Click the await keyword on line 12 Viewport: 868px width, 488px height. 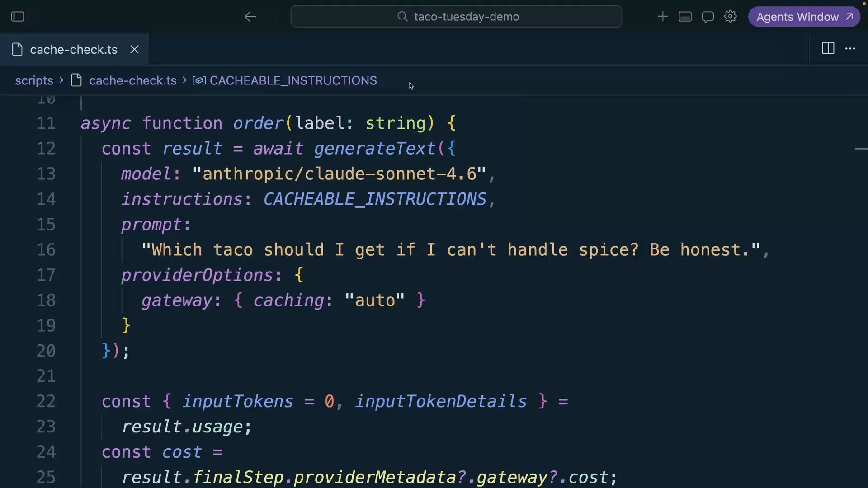tap(278, 148)
